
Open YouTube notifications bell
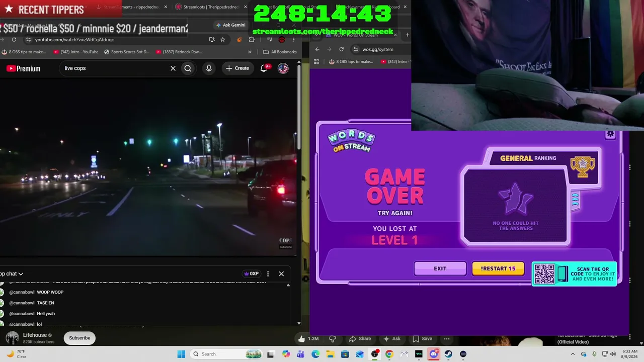264,68
